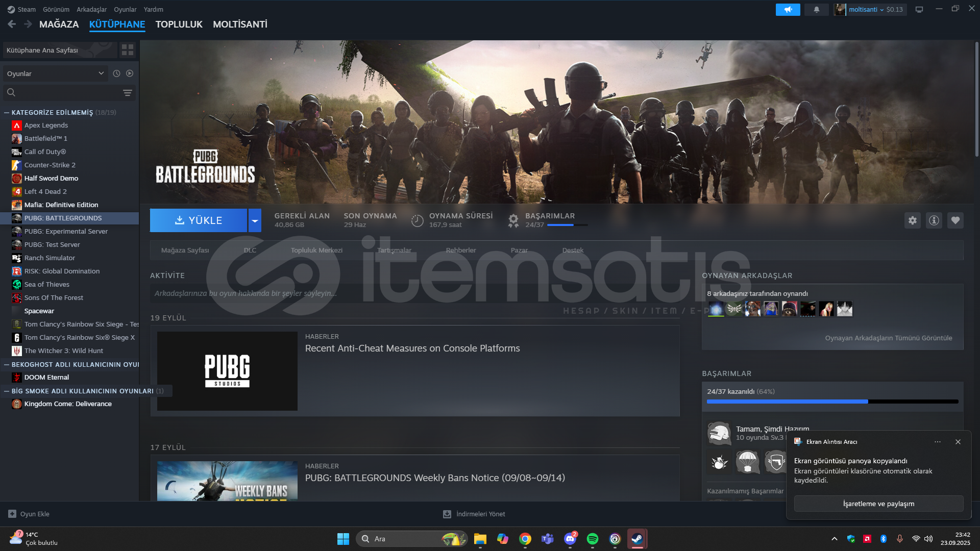Viewport: 980px width, 551px height.
Task: Open the Arkadaşlar menu
Action: coord(92,9)
